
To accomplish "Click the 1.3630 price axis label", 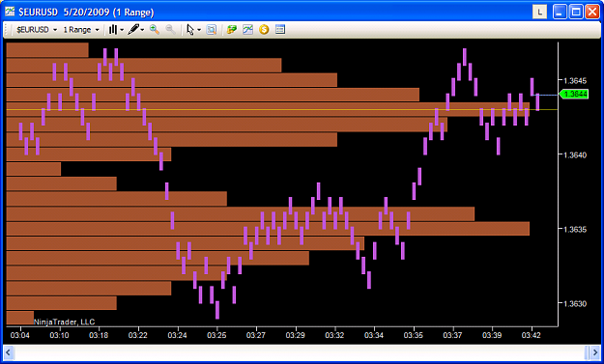I will (x=575, y=303).
